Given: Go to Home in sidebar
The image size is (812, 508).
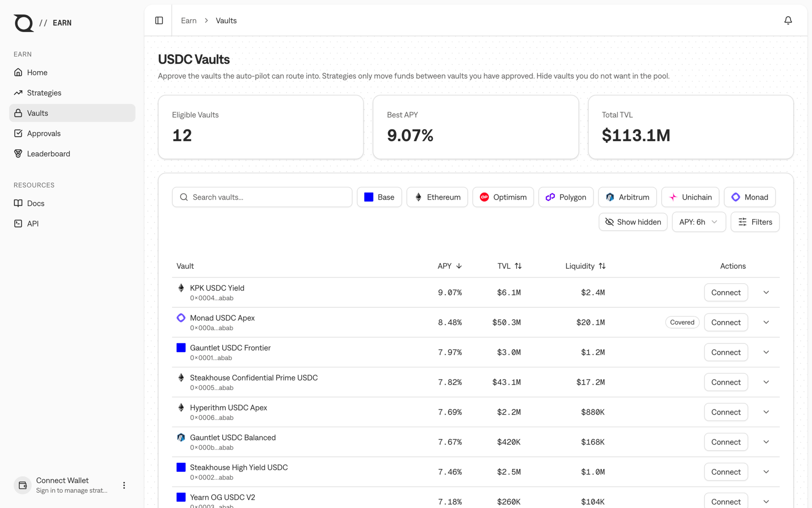Looking at the screenshot, I should [x=72, y=73].
